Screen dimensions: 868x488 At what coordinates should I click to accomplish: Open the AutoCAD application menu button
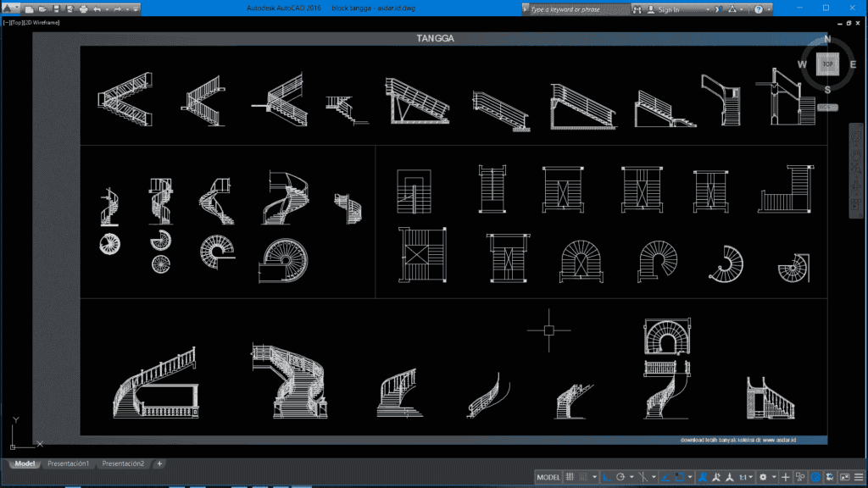pyautogui.click(x=10, y=8)
